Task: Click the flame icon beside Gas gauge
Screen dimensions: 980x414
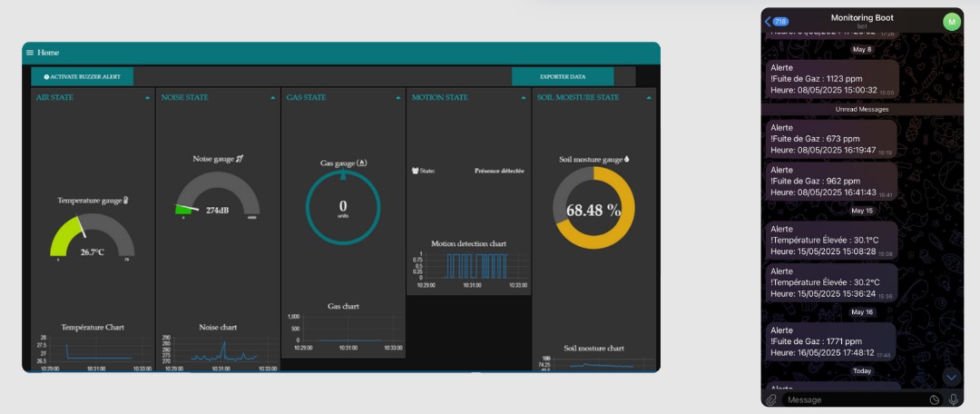Action: tap(362, 163)
